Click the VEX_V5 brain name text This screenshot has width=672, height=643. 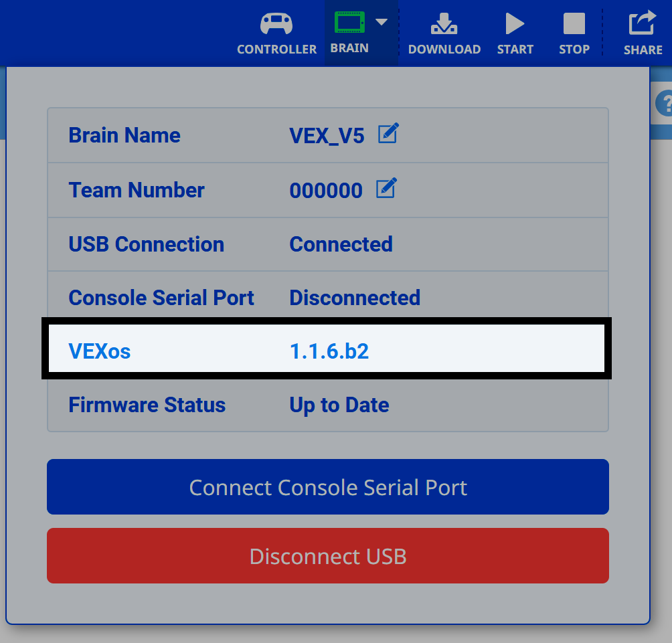click(x=326, y=134)
